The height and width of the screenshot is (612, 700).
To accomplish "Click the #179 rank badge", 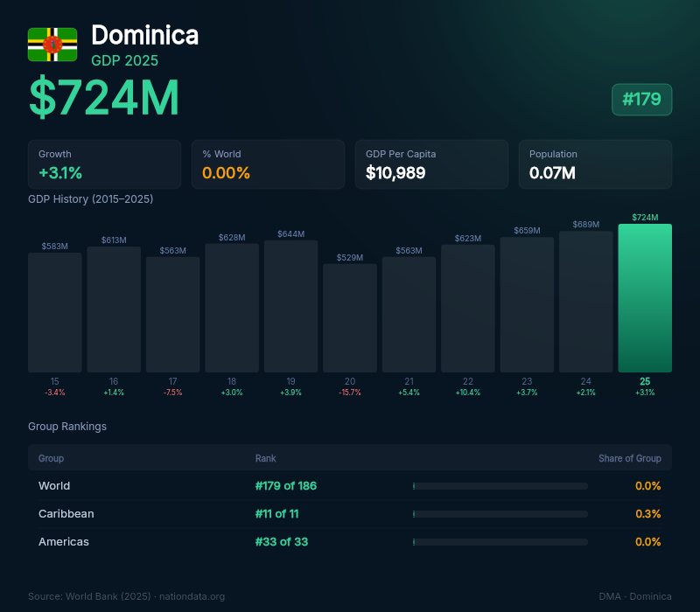I will click(641, 100).
